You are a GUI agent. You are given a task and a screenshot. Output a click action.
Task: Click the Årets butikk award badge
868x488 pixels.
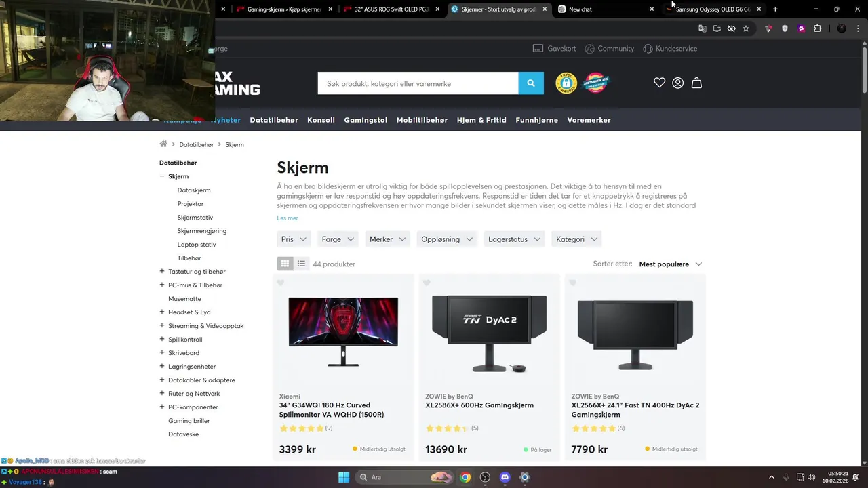[x=595, y=83]
